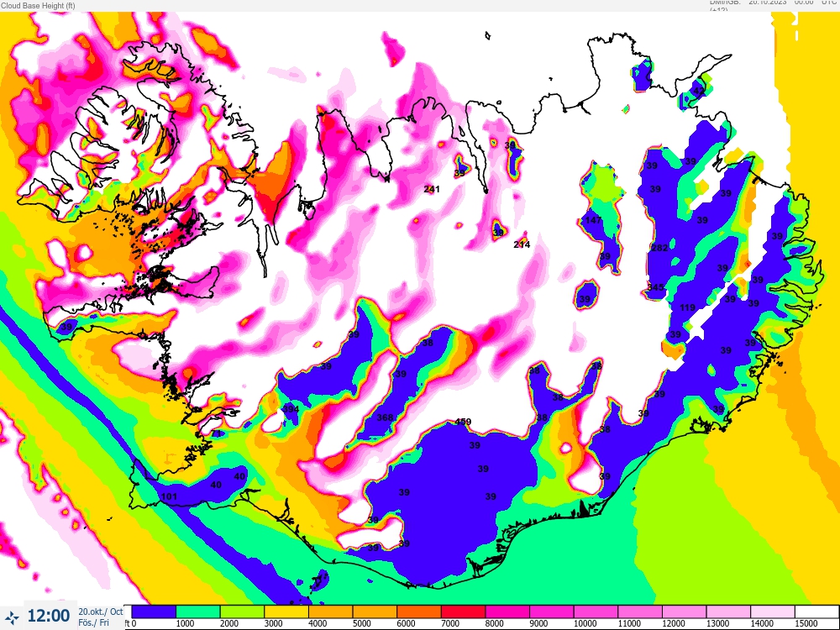Click the 12:00 forecast time display
Image resolution: width=840 pixels, height=630 pixels.
(48, 616)
